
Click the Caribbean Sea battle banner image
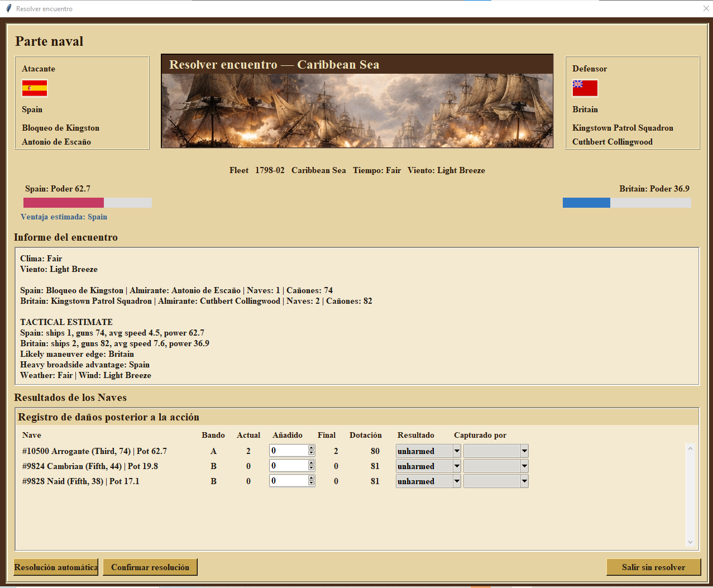(x=357, y=111)
